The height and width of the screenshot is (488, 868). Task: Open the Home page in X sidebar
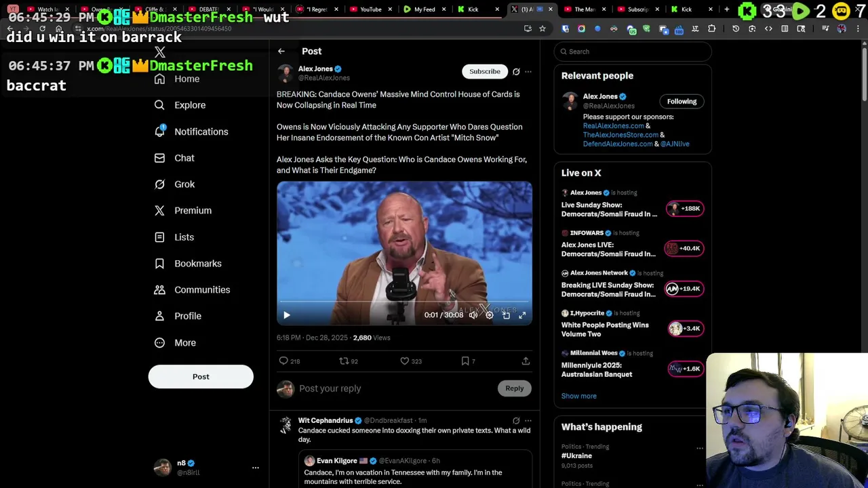pyautogui.click(x=177, y=79)
